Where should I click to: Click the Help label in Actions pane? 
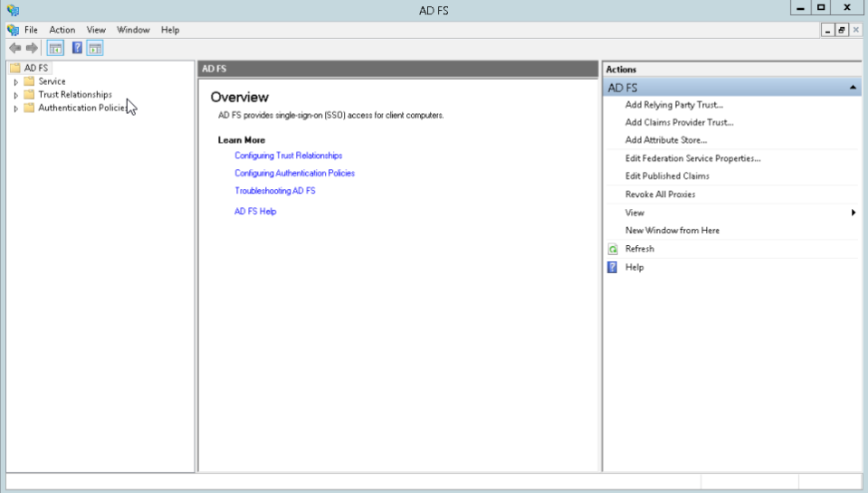point(634,267)
